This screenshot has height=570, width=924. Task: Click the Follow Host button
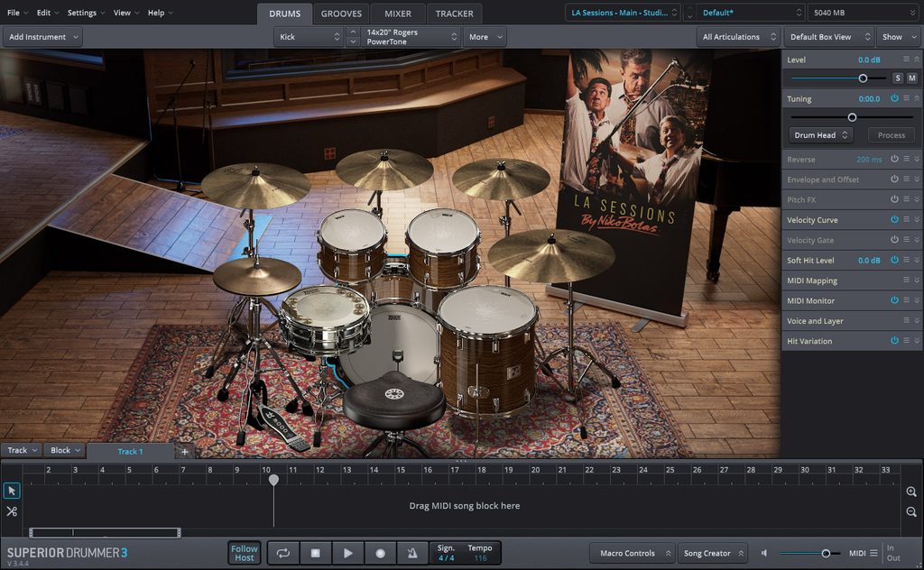pyautogui.click(x=245, y=553)
